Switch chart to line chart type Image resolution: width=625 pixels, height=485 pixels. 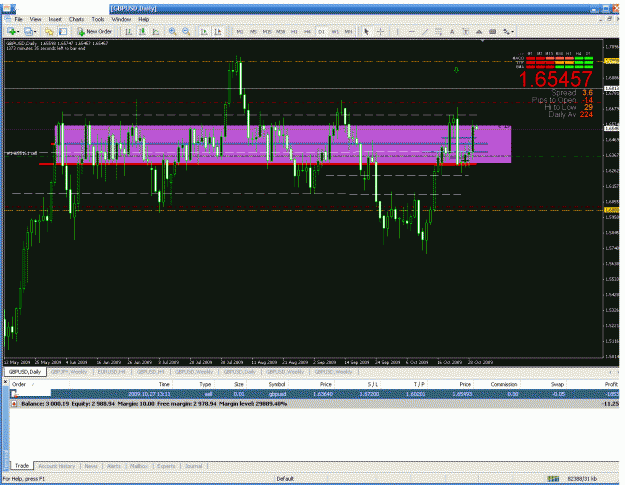coord(156,31)
